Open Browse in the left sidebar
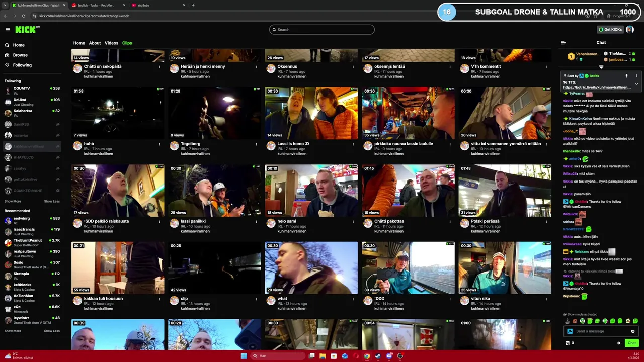The image size is (644, 362). (20, 55)
